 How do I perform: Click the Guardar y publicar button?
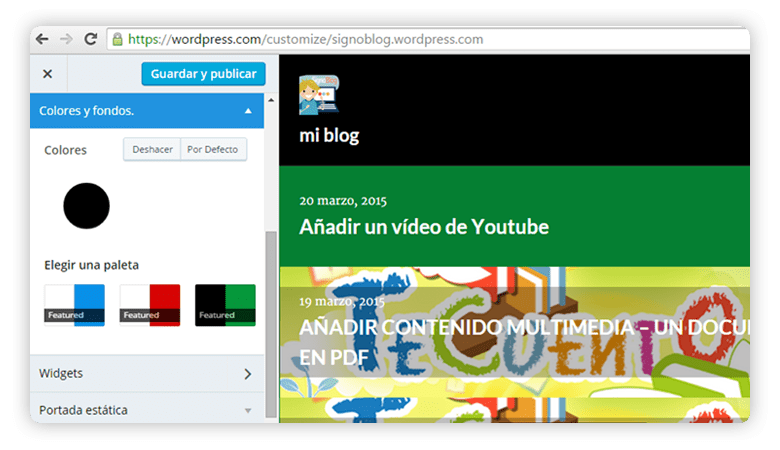click(203, 74)
